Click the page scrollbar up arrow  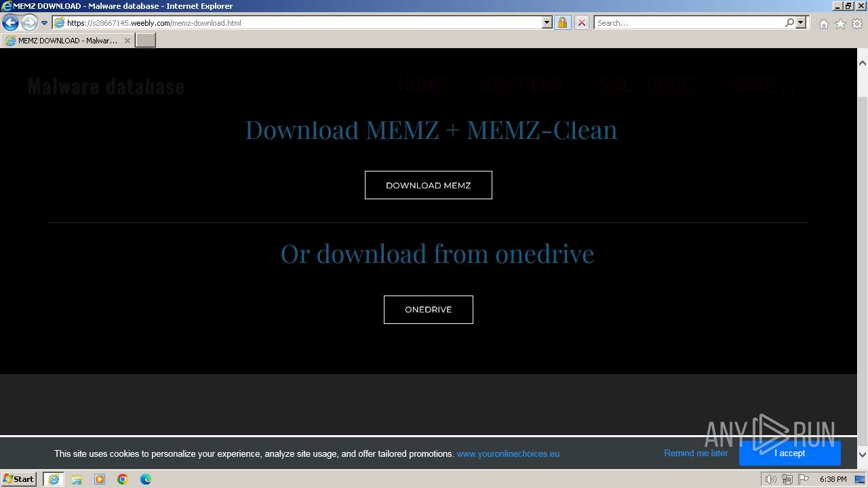click(863, 63)
